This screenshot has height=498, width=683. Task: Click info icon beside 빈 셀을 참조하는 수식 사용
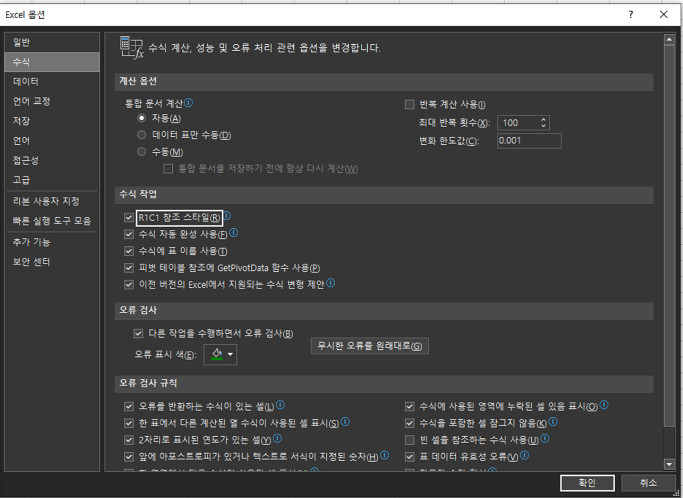tap(545, 439)
